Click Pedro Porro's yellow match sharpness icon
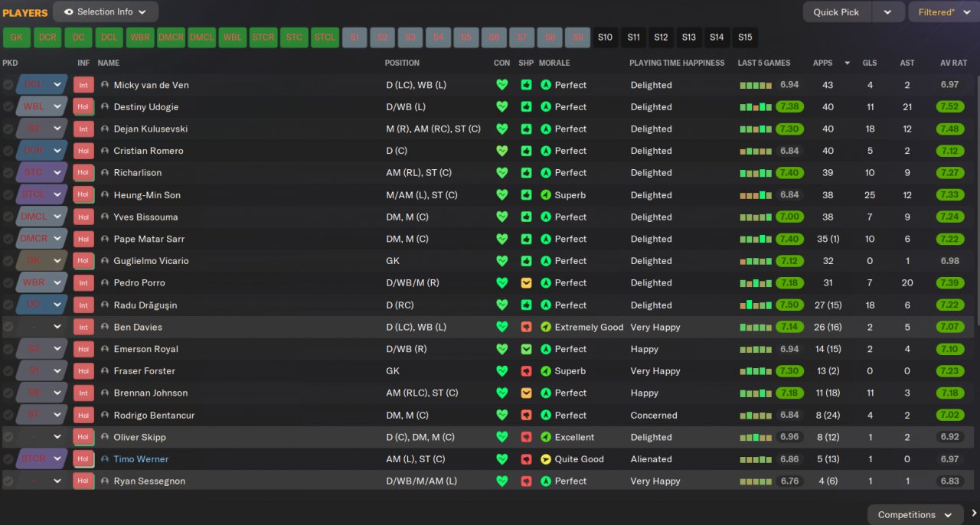The height and width of the screenshot is (525, 980). [526, 283]
